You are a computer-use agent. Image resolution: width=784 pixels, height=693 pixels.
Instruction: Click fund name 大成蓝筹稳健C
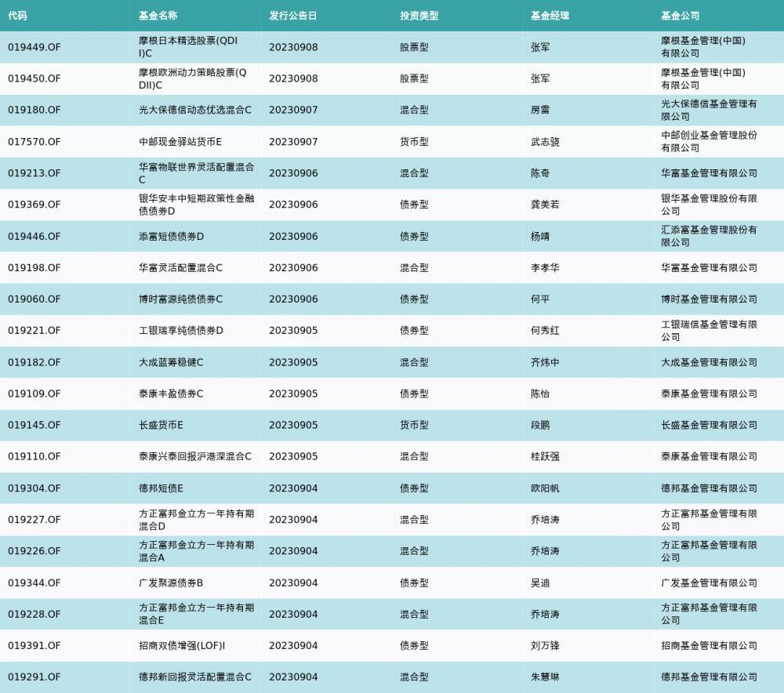pyautogui.click(x=171, y=362)
